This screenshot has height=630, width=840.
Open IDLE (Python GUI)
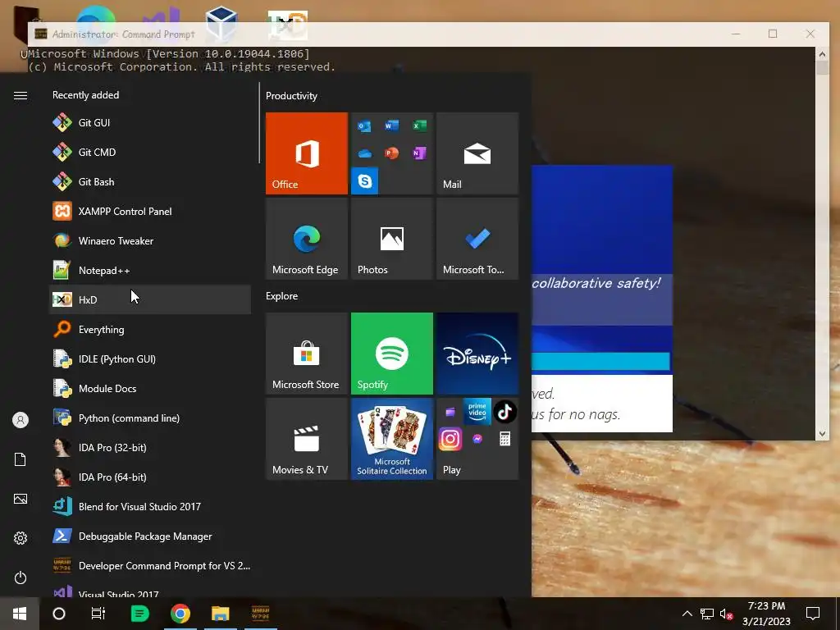click(x=150, y=359)
